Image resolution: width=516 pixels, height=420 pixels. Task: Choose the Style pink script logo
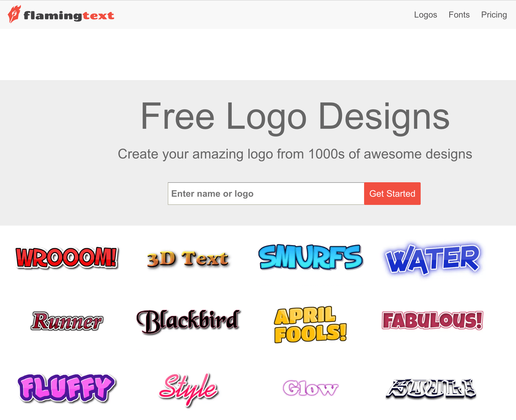pyautogui.click(x=188, y=389)
